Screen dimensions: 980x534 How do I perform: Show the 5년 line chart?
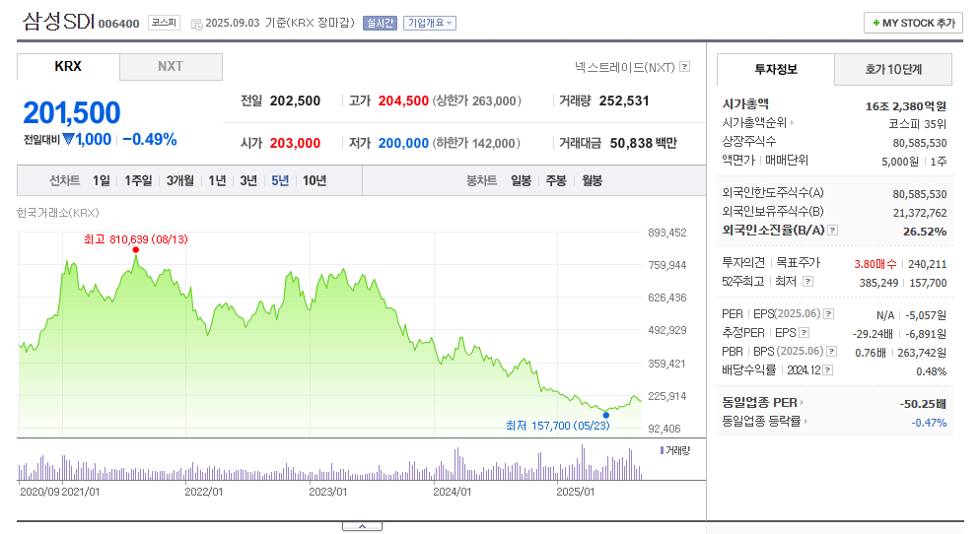pos(280,180)
